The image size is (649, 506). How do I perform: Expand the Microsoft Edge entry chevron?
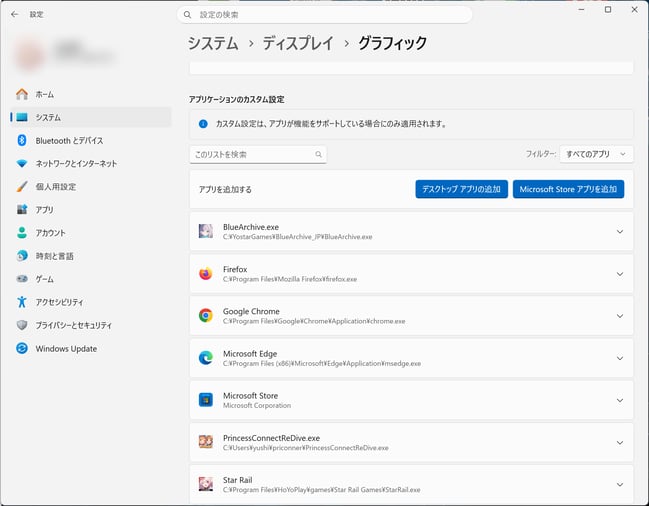[620, 358]
